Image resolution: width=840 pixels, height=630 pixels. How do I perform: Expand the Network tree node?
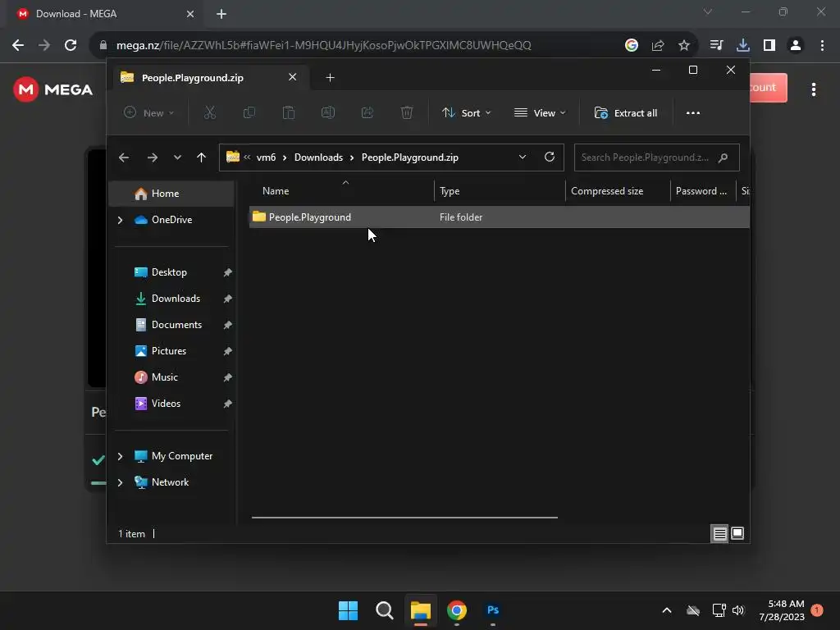tap(120, 482)
